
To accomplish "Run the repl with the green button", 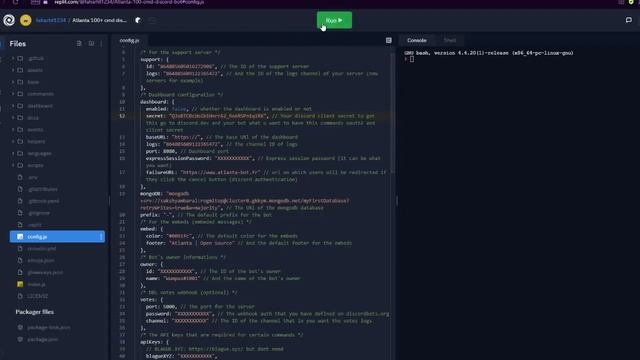I will [x=334, y=20].
